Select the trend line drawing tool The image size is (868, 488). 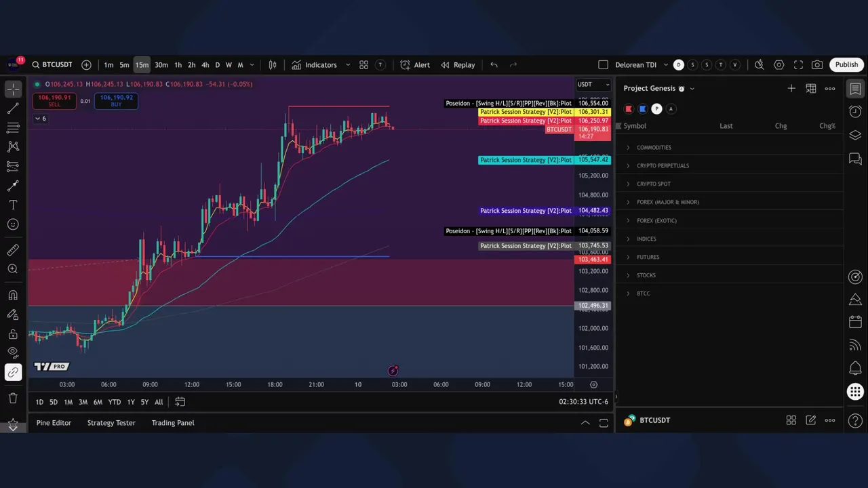(x=13, y=108)
